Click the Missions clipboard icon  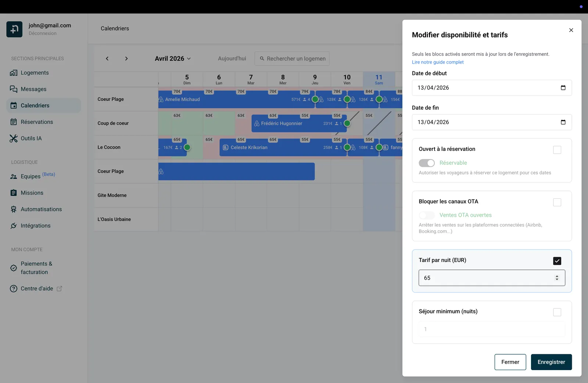click(x=14, y=193)
